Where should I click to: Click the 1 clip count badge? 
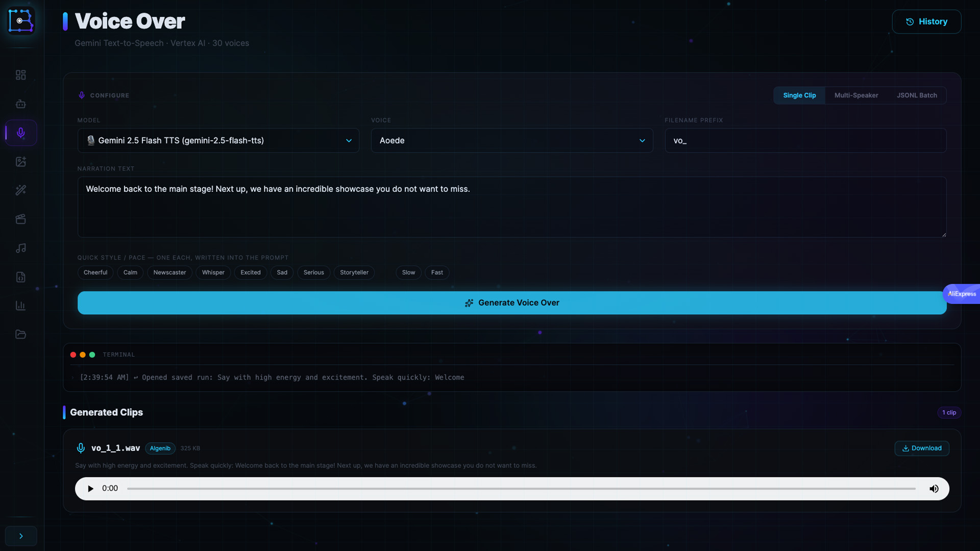tap(949, 413)
